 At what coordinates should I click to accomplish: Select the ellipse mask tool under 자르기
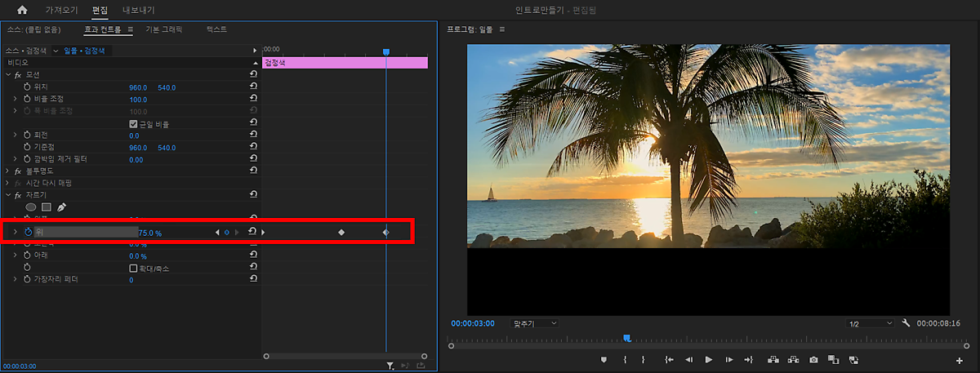click(31, 207)
